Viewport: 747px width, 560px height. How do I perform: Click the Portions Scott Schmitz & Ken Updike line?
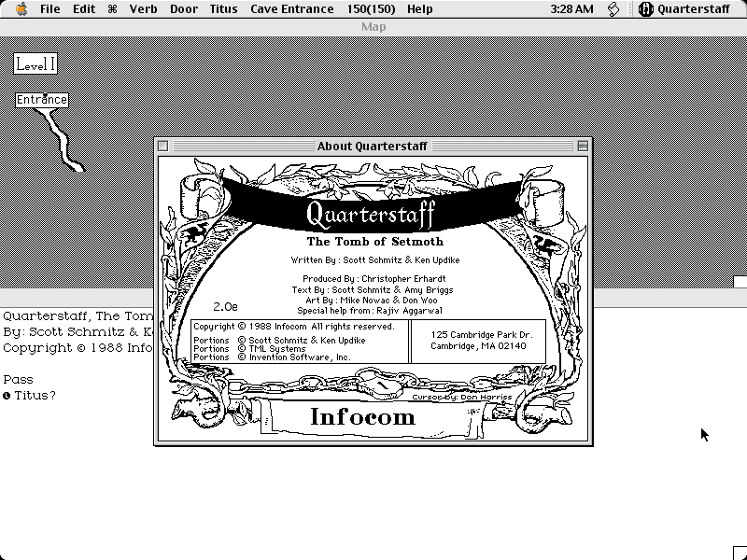279,341
